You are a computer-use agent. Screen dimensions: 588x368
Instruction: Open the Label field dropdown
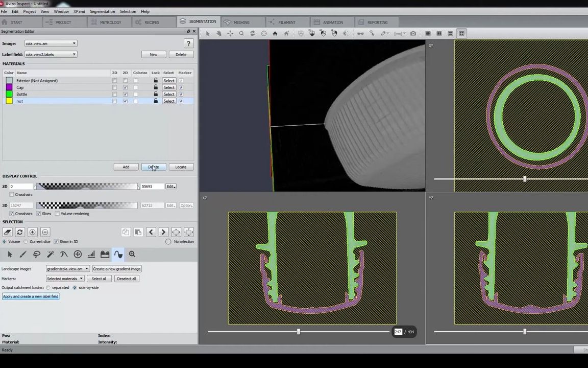click(x=51, y=54)
